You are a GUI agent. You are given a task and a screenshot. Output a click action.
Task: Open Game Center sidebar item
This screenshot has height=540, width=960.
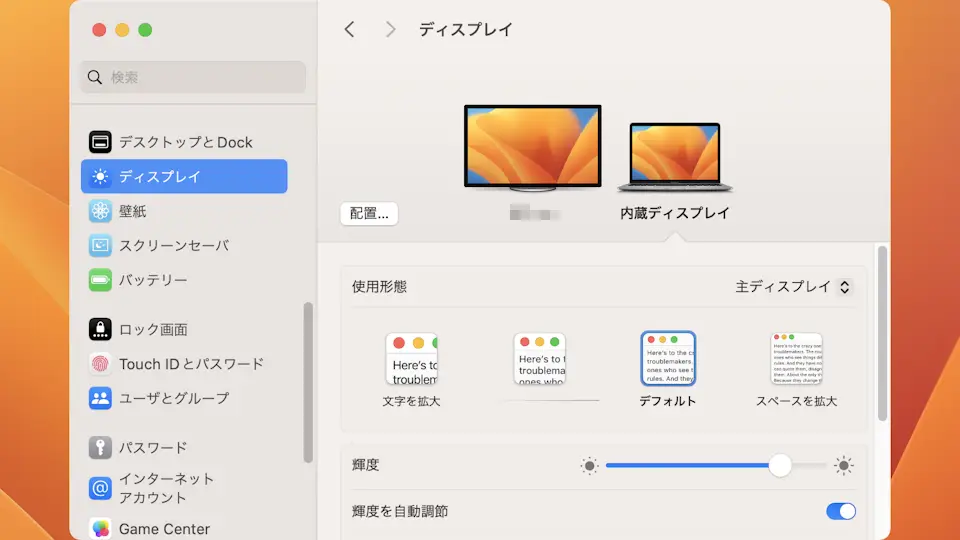tap(164, 529)
